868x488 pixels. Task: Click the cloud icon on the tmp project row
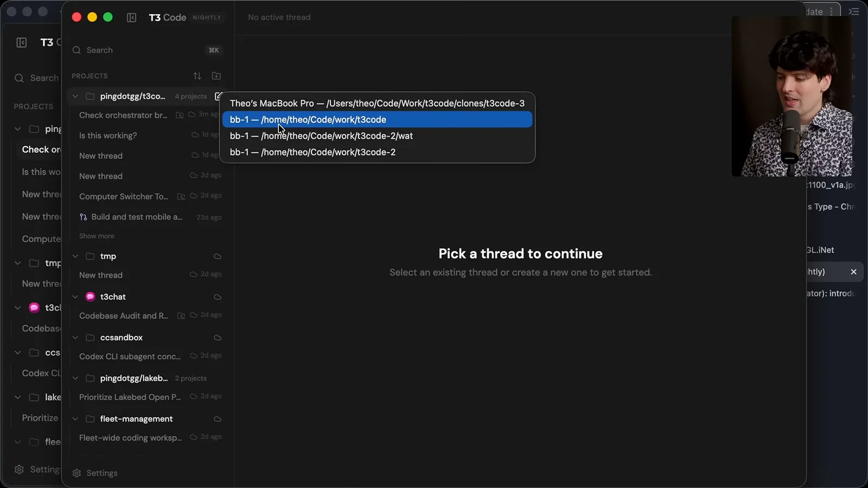click(x=218, y=256)
